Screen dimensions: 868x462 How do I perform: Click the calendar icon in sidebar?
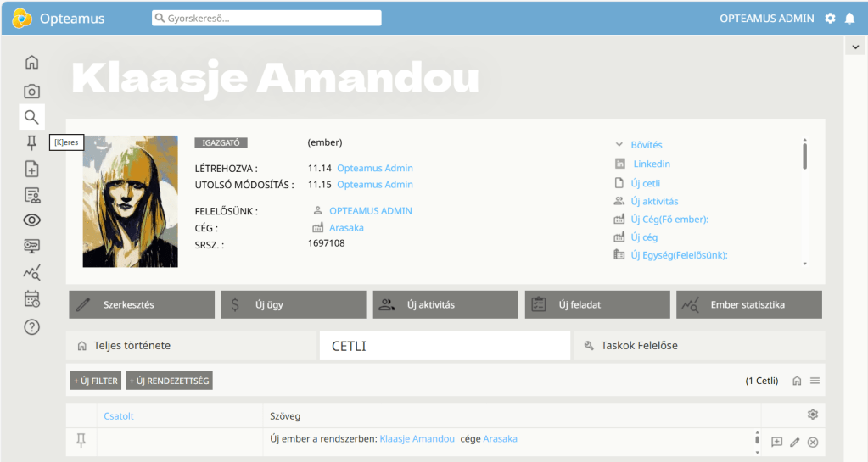pyautogui.click(x=31, y=298)
